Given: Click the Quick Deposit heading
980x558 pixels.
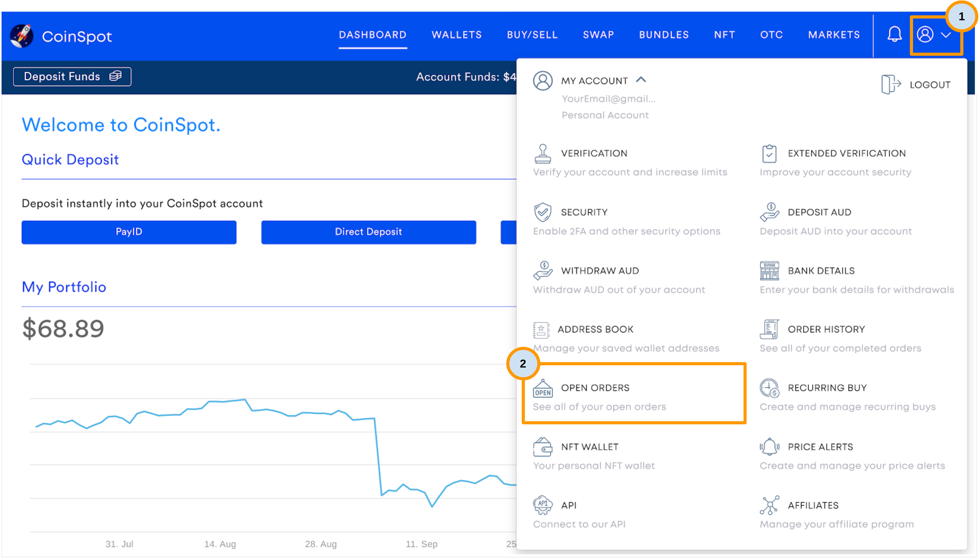Looking at the screenshot, I should tap(70, 159).
